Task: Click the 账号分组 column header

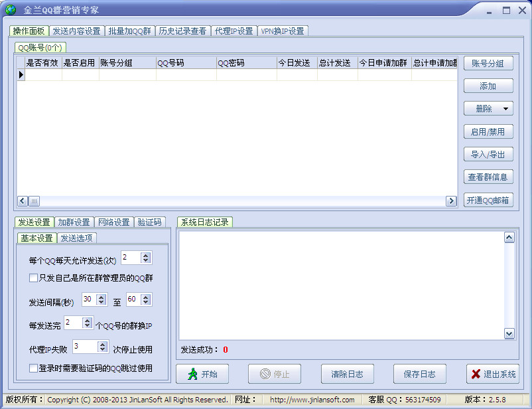Action: [x=127, y=63]
